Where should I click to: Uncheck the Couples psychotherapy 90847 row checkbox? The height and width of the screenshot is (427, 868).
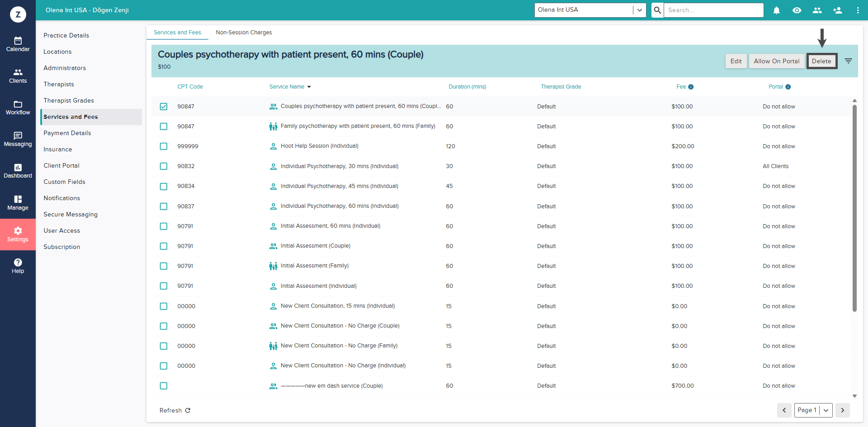pyautogui.click(x=164, y=107)
